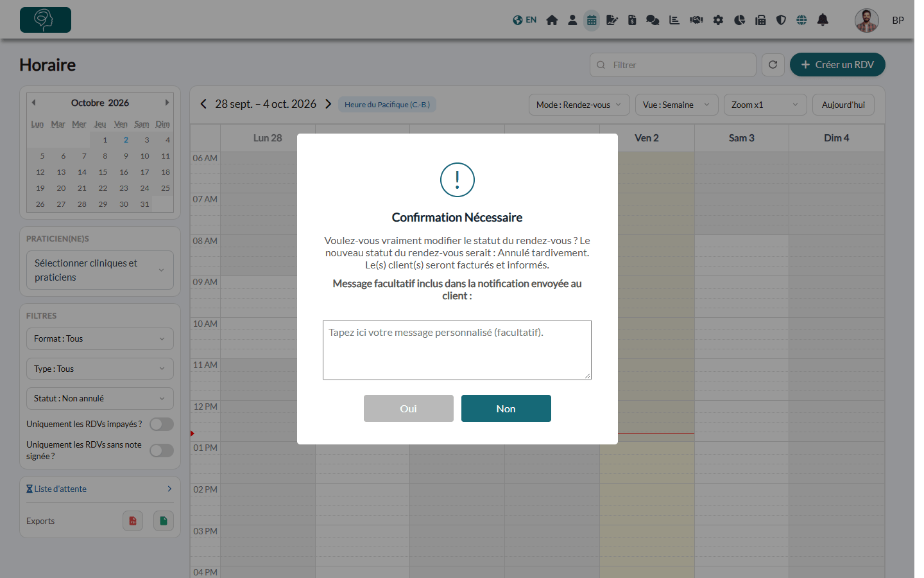This screenshot has height=578, width=924.
Task: Click the refresh icon next to Filtrer
Action: tap(773, 65)
